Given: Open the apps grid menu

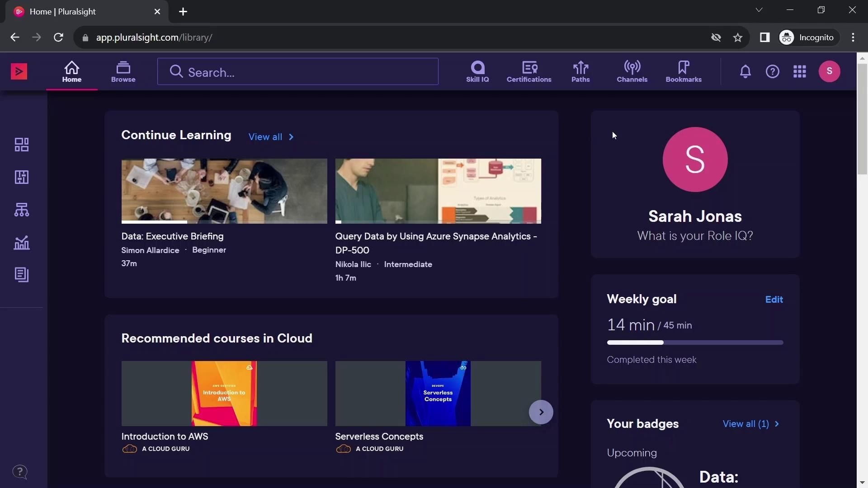Looking at the screenshot, I should point(800,71).
